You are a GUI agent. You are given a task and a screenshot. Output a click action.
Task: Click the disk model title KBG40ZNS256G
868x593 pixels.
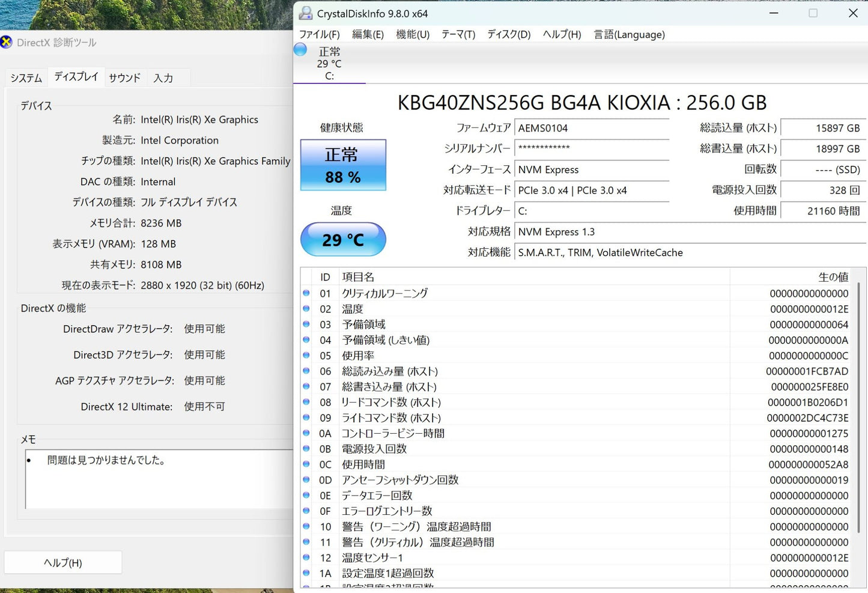(x=582, y=103)
